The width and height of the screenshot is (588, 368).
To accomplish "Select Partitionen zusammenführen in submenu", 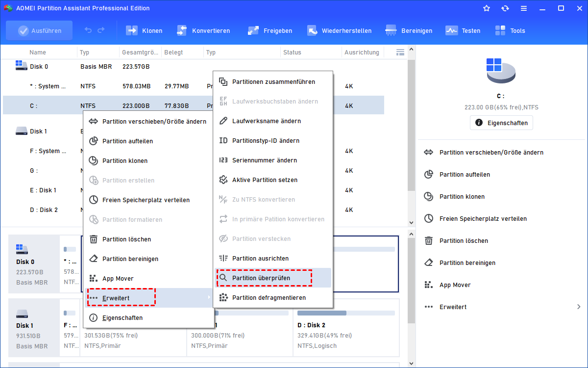I will tap(273, 82).
